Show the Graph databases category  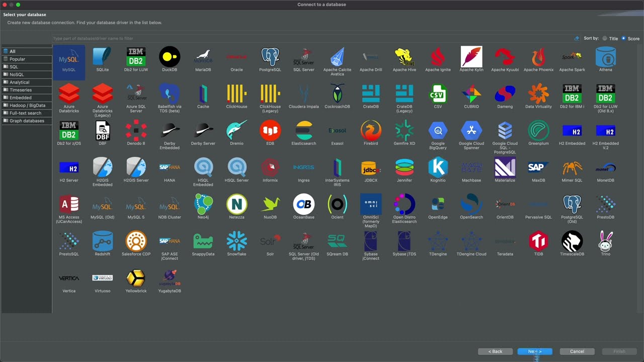click(x=27, y=121)
